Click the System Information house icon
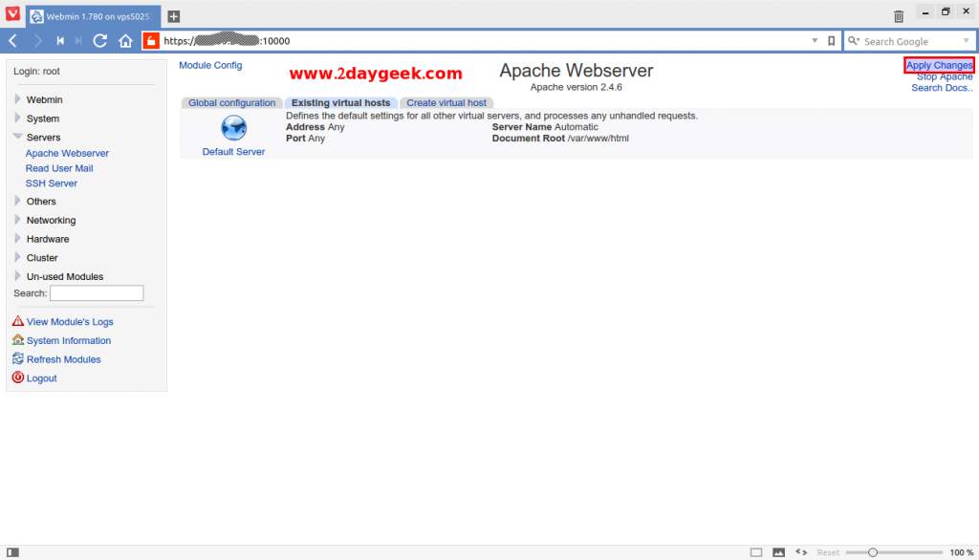979x560 pixels. [x=17, y=339]
